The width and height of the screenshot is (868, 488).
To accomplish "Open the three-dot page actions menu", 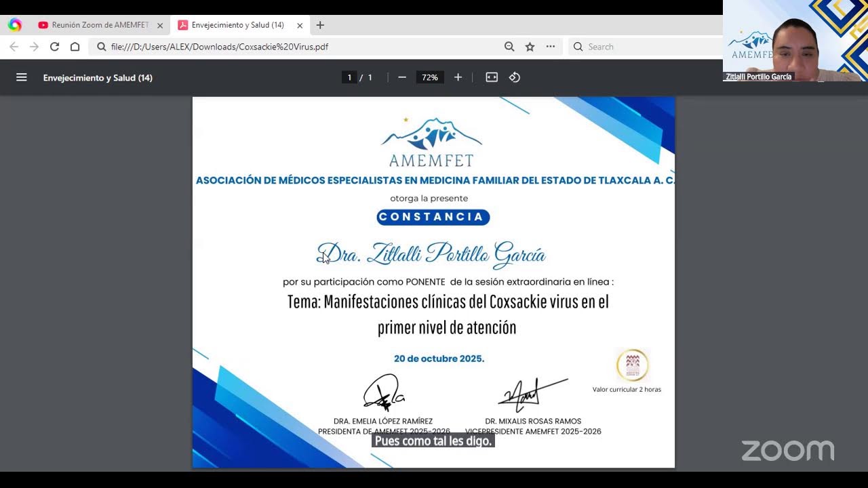I will (x=550, y=47).
